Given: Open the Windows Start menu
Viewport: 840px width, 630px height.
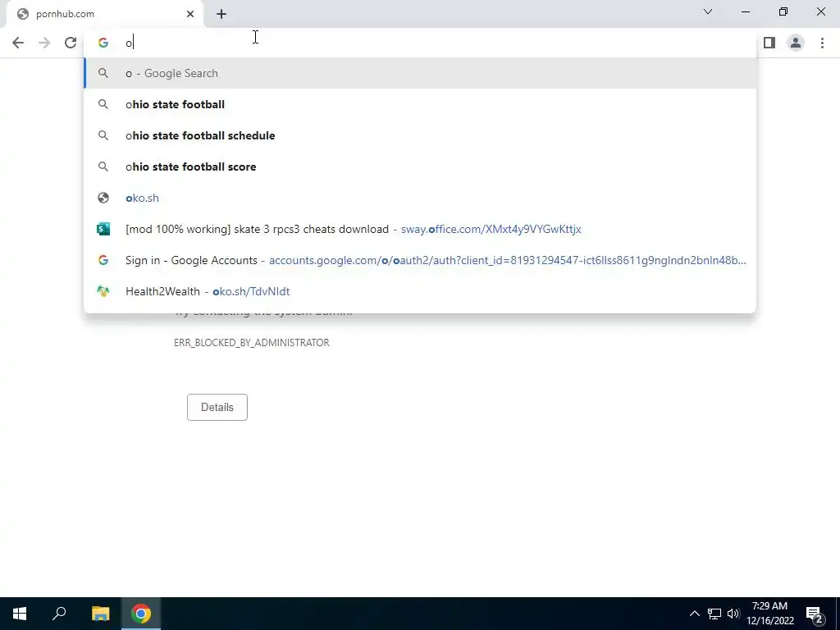Looking at the screenshot, I should click(x=20, y=614).
